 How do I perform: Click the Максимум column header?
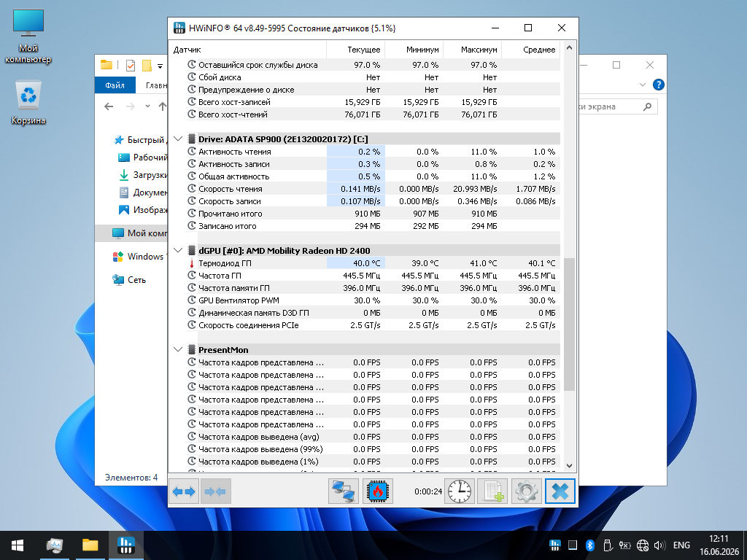473,50
